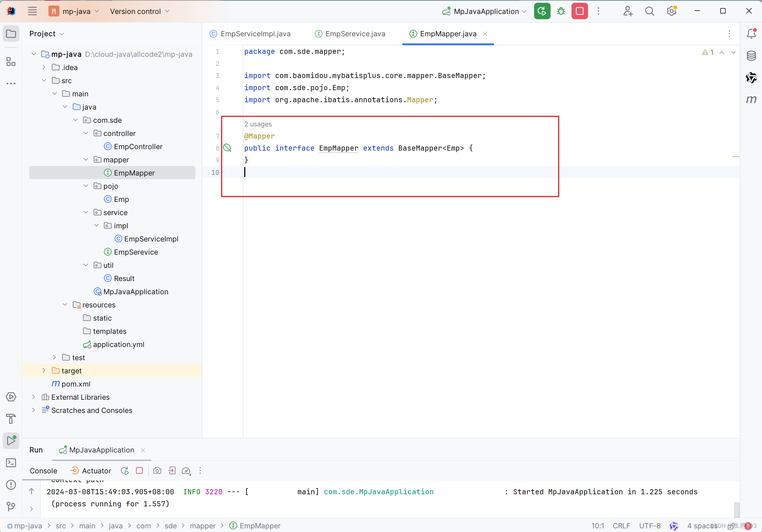The image size is (762, 532).
Task: Open the Structure tool window
Action: [x=11, y=62]
